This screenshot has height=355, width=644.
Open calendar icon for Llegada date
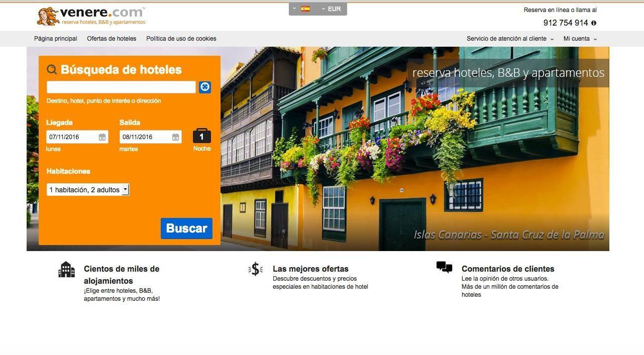pos(102,137)
